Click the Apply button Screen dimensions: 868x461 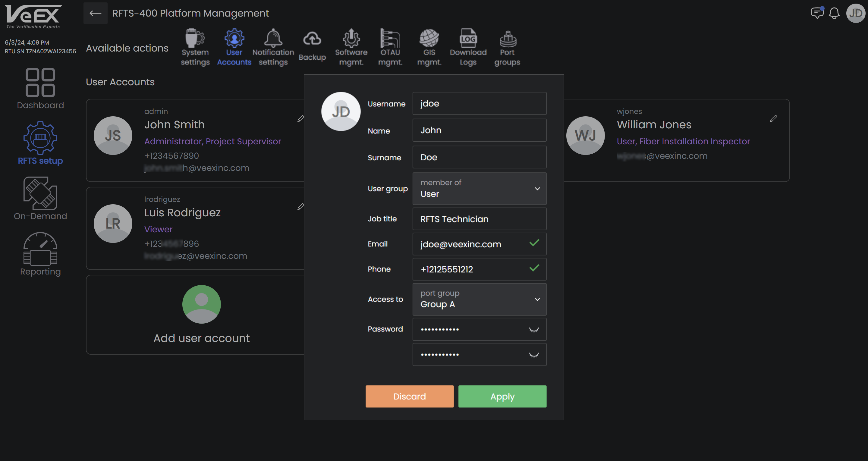(x=502, y=396)
